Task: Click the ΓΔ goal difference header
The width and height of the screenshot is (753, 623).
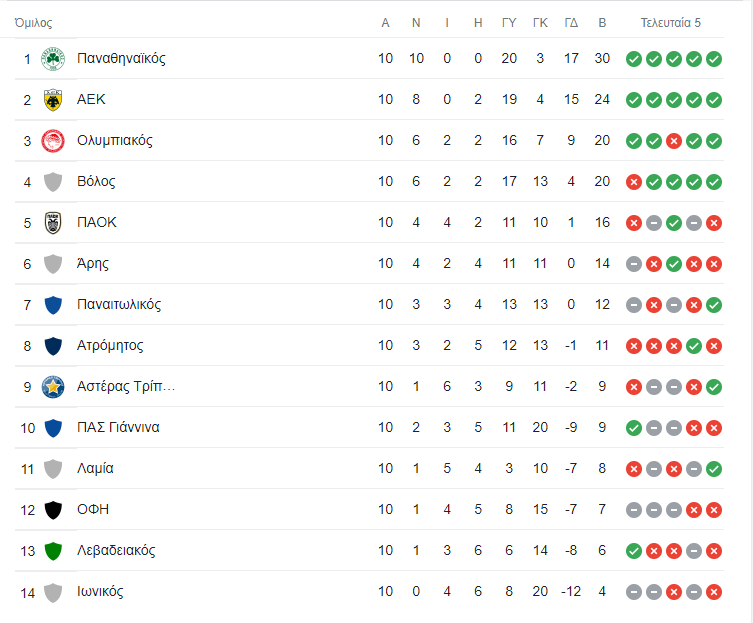Action: coord(571,23)
